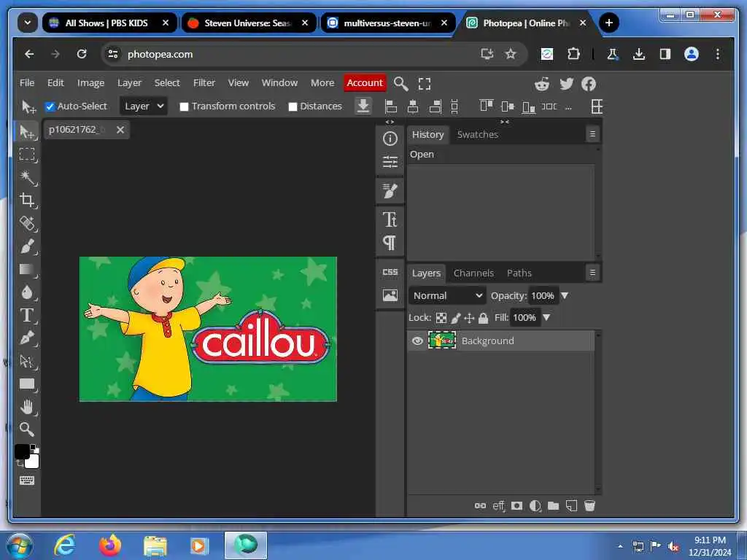Switch to the Swatches tab
The height and width of the screenshot is (560, 747).
477,135
